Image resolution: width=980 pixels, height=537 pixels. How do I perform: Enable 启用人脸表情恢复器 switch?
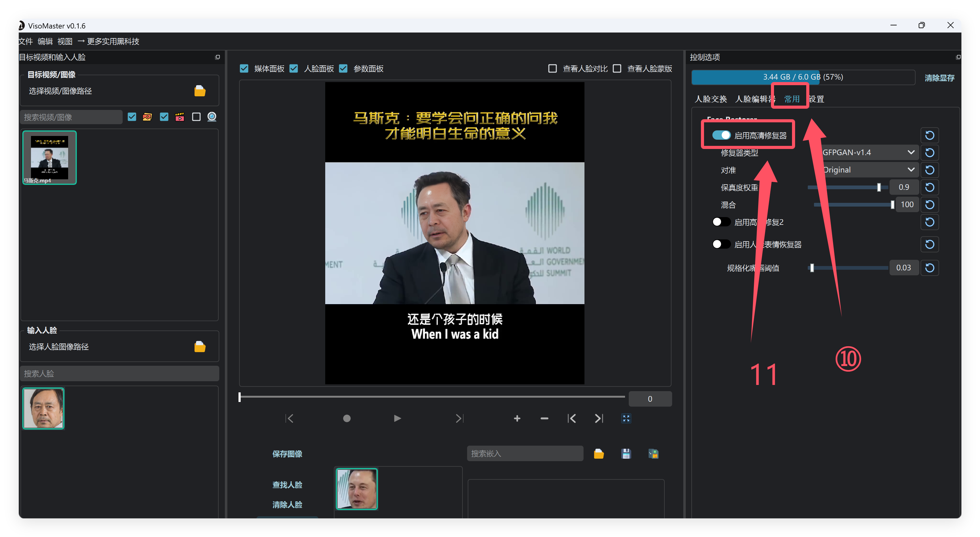[721, 244]
